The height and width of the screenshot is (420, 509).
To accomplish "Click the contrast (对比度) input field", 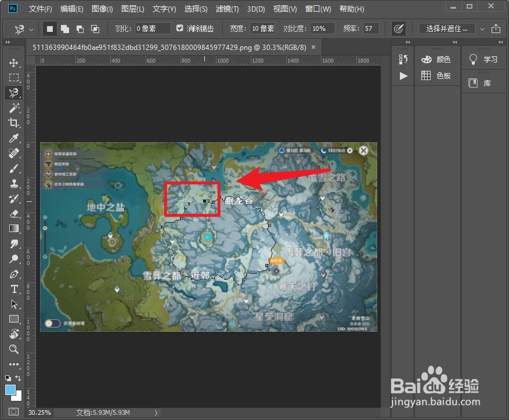I will [x=323, y=28].
